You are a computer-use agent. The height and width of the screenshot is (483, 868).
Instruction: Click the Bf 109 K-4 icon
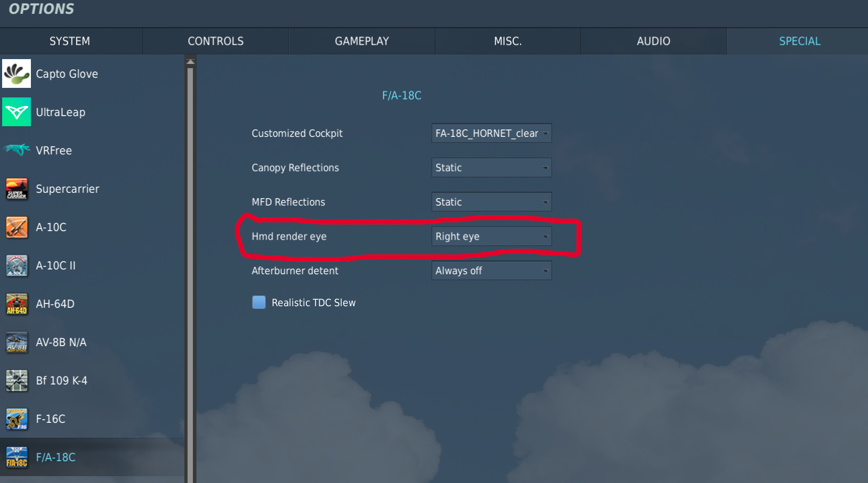[x=17, y=380]
